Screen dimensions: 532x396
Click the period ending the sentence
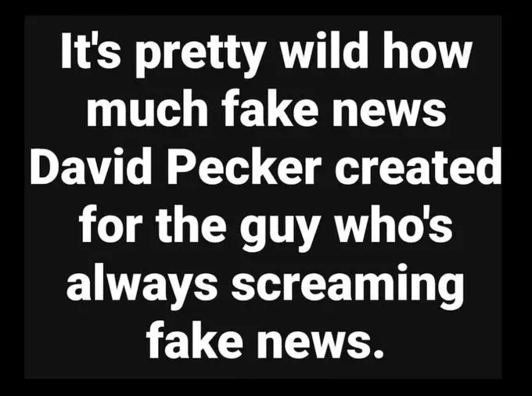[x=379, y=351]
